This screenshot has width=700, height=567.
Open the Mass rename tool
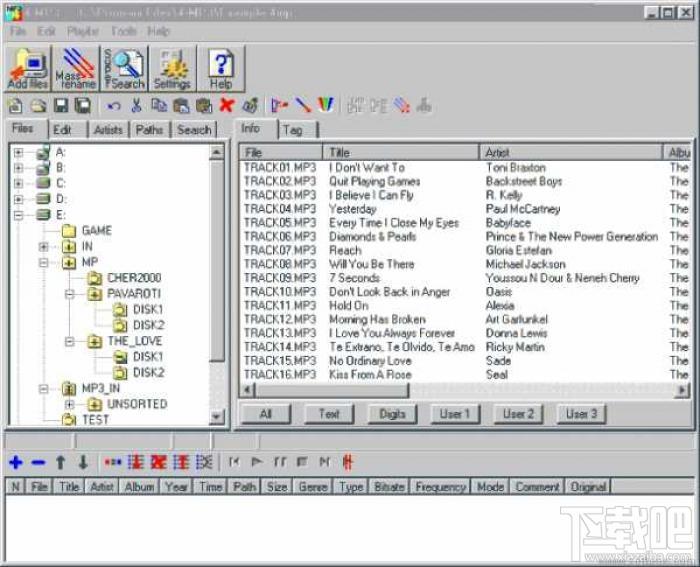click(75, 68)
